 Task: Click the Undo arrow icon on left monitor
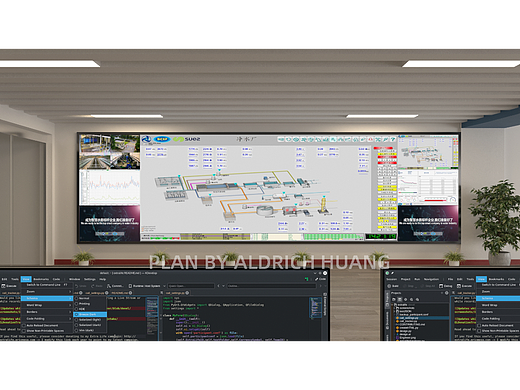coord(77,286)
